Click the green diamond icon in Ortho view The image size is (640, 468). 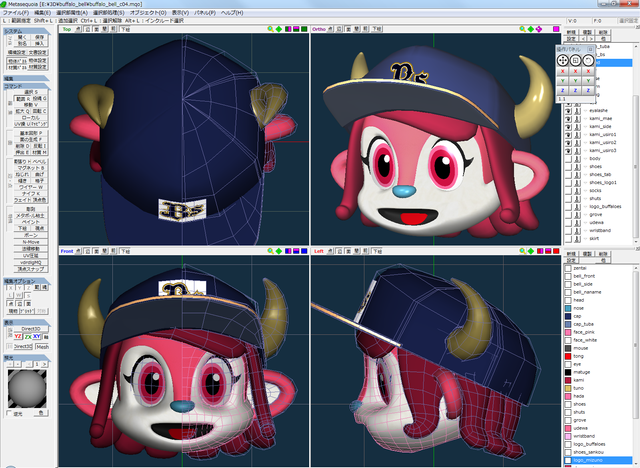531,29
